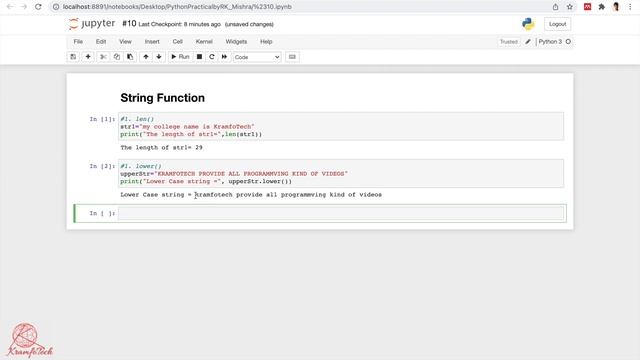Open the command palette with the keyboard icon
The height and width of the screenshot is (360, 640).
(292, 57)
